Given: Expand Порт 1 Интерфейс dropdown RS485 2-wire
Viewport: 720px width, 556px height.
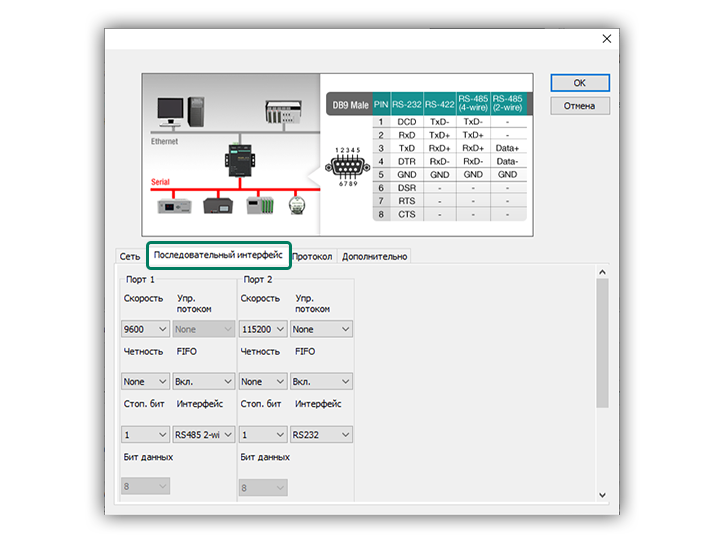Looking at the screenshot, I should tap(204, 435).
